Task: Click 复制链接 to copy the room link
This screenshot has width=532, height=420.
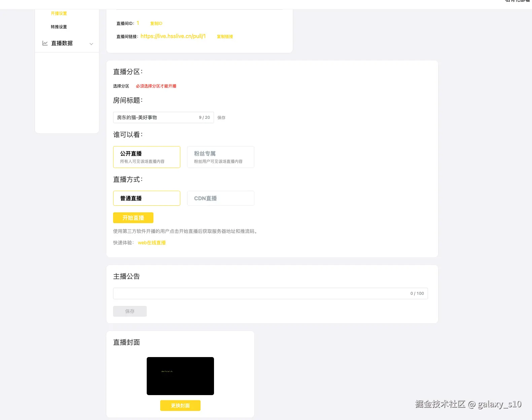Action: pyautogui.click(x=225, y=37)
